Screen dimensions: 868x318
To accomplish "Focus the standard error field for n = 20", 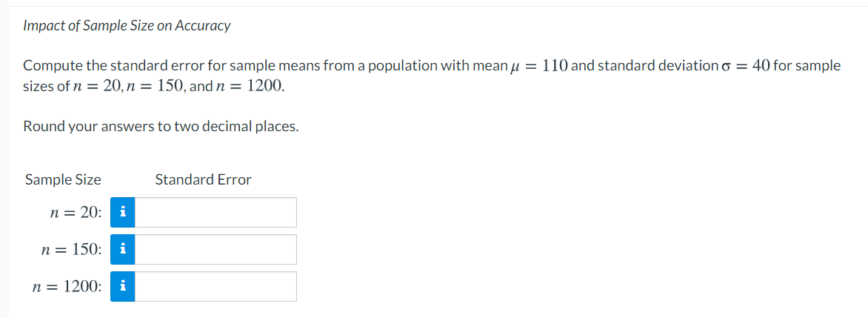I will (216, 212).
